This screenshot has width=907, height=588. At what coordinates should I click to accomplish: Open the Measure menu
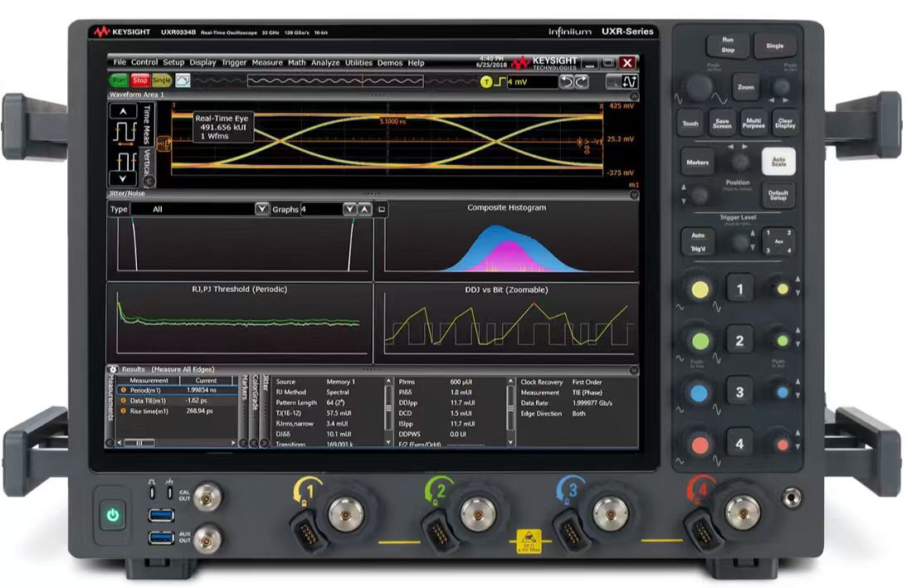coord(267,63)
